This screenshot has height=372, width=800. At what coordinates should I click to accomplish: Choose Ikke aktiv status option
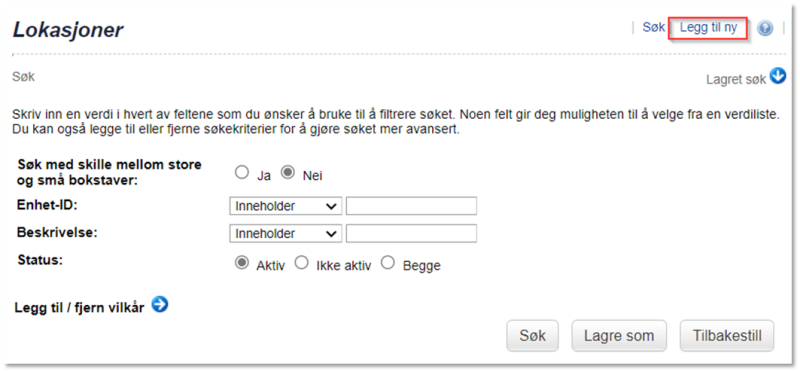[302, 263]
